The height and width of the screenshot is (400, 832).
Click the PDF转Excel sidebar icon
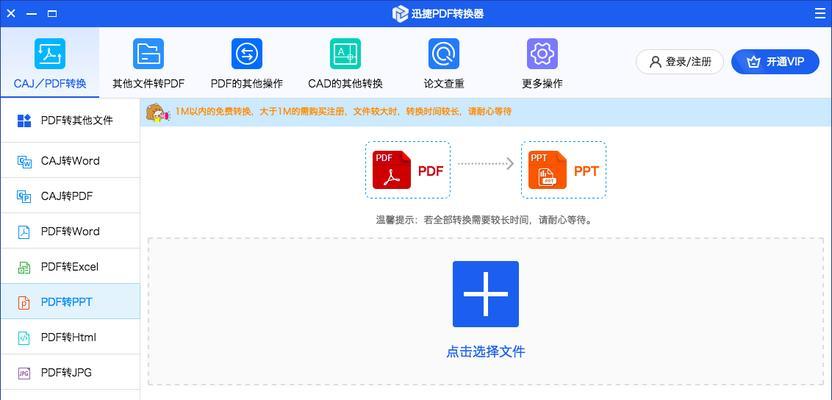[x=24, y=267]
